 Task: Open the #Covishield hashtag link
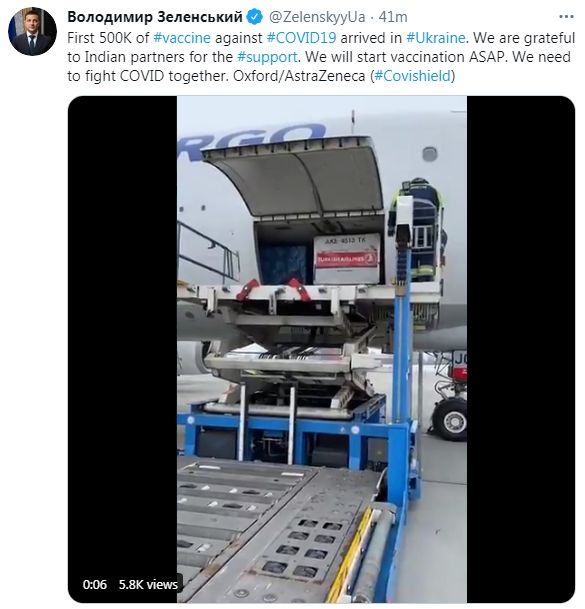412,75
